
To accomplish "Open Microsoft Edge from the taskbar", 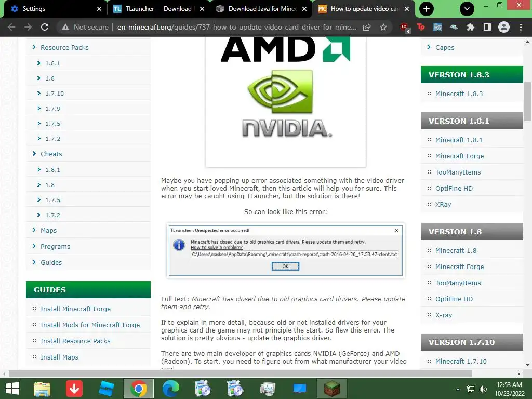I will point(170,389).
